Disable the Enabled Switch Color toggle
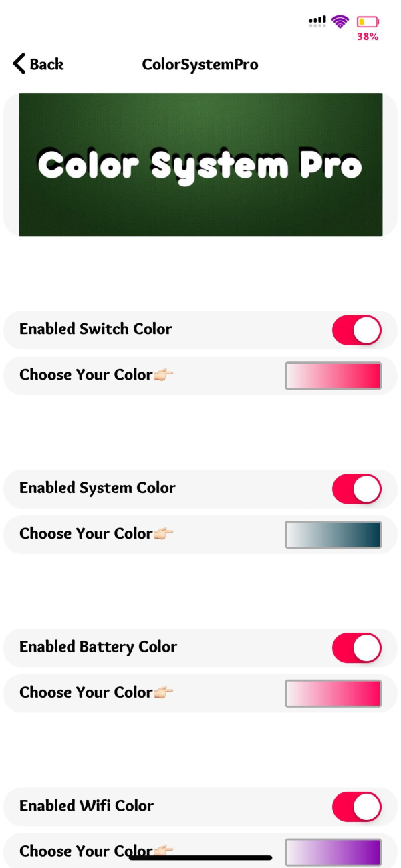The image size is (401, 868). pos(356,330)
